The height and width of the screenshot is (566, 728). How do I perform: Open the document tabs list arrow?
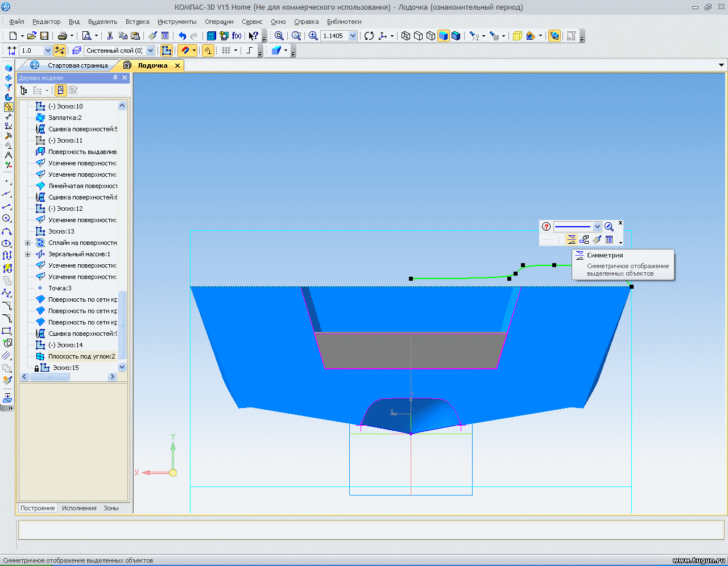click(x=721, y=65)
